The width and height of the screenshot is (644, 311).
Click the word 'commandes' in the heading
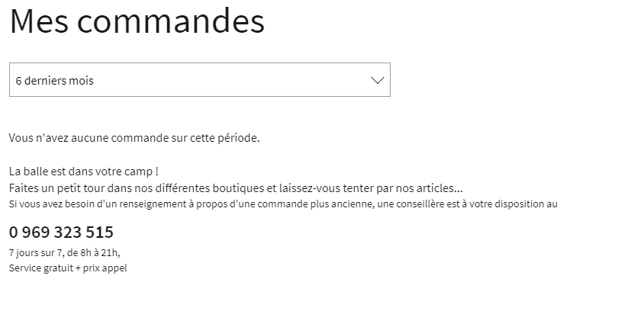click(171, 21)
